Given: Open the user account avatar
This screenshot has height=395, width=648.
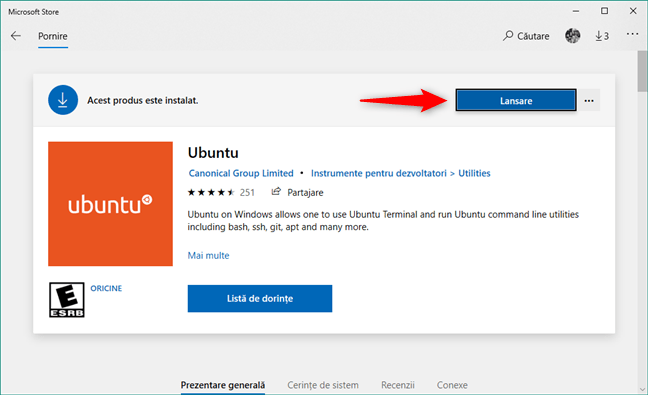Looking at the screenshot, I should (x=572, y=36).
